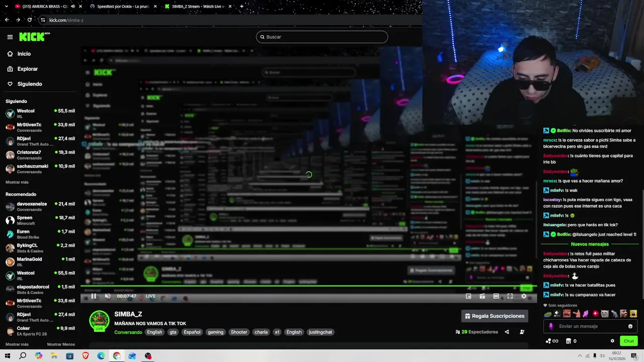Pause the live stream
Image resolution: width=644 pixels, height=362 pixels.
pos(94,296)
